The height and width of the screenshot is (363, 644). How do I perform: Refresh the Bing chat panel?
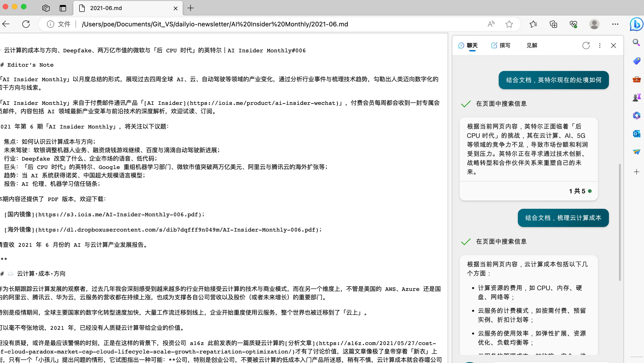[586, 45]
